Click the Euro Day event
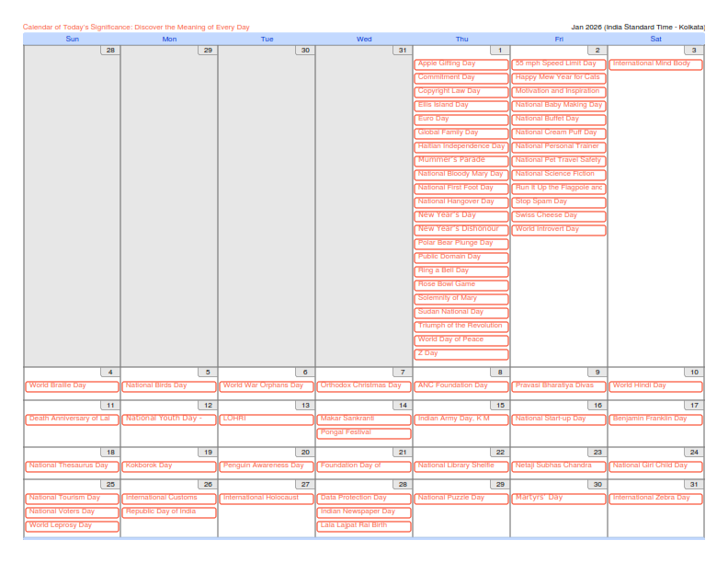 click(461, 120)
